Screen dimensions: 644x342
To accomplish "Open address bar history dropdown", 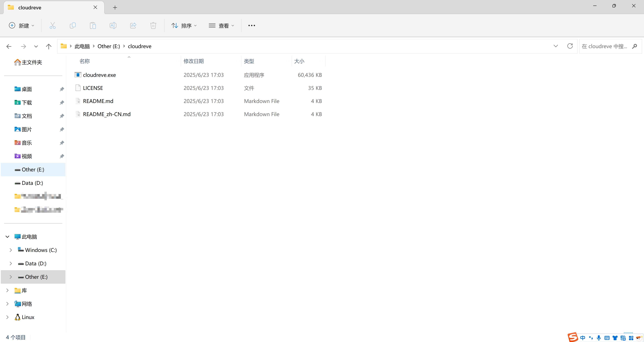I will 556,46.
